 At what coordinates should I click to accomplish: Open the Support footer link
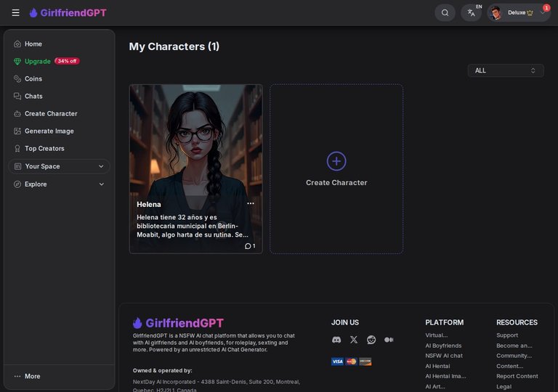point(507,335)
